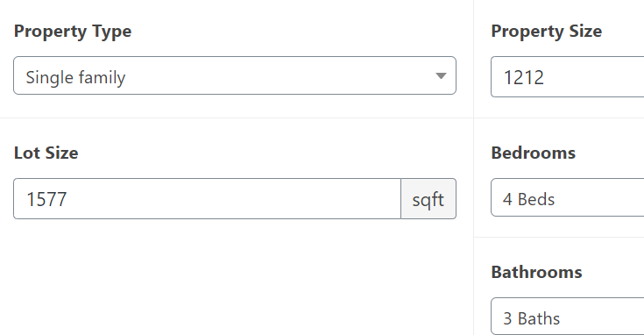Click the Property Type dropdown arrow

pos(441,76)
